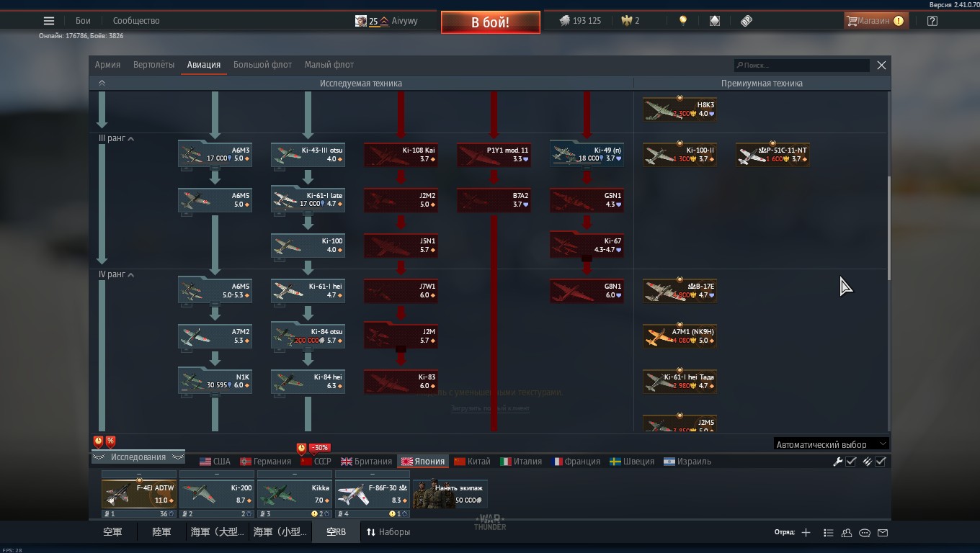Collapse the IV ранг section
980x553 pixels.
click(x=116, y=274)
